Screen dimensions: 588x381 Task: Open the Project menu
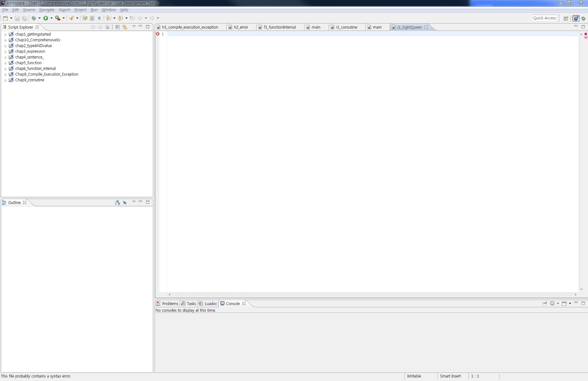click(x=80, y=10)
